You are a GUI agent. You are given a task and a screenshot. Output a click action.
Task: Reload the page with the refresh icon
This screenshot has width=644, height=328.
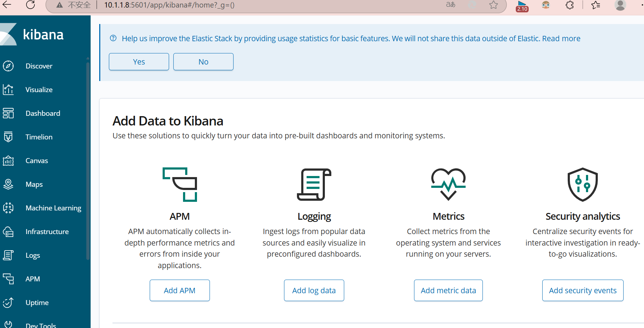(31, 5)
